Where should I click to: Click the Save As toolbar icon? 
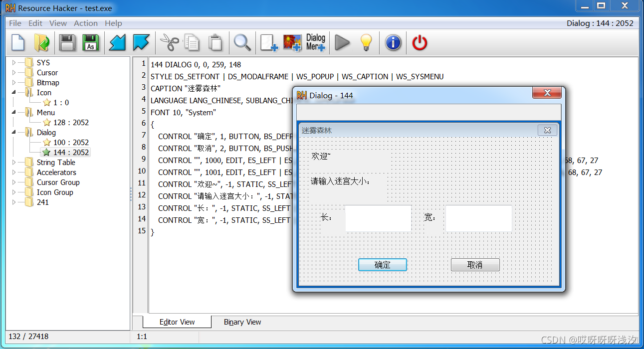pyautogui.click(x=91, y=42)
